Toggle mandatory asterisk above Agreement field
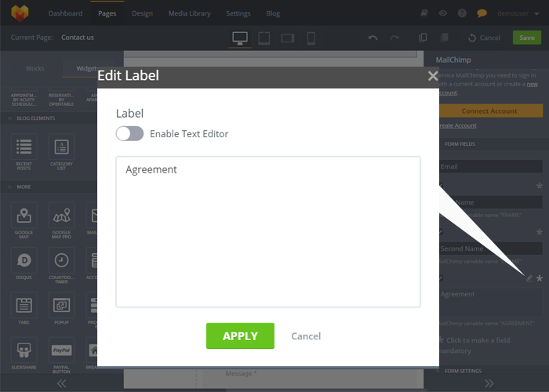The image size is (549, 392). click(x=540, y=278)
